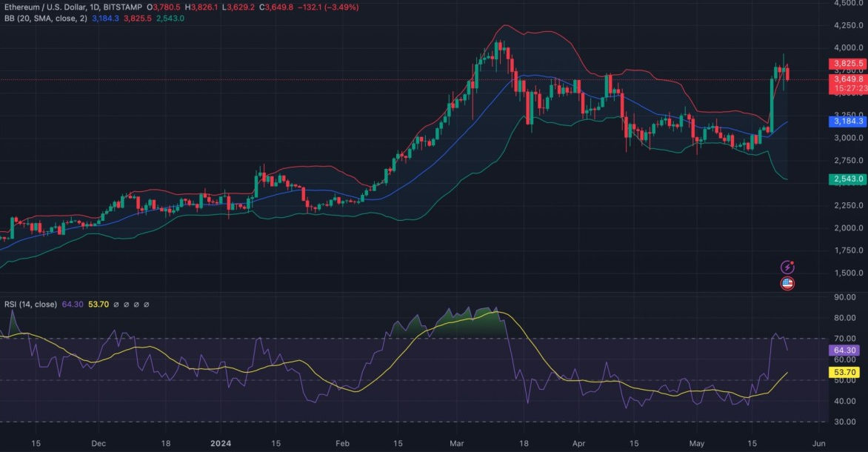Click the May label on time axis
The height and width of the screenshot is (452, 868).
pyautogui.click(x=697, y=444)
